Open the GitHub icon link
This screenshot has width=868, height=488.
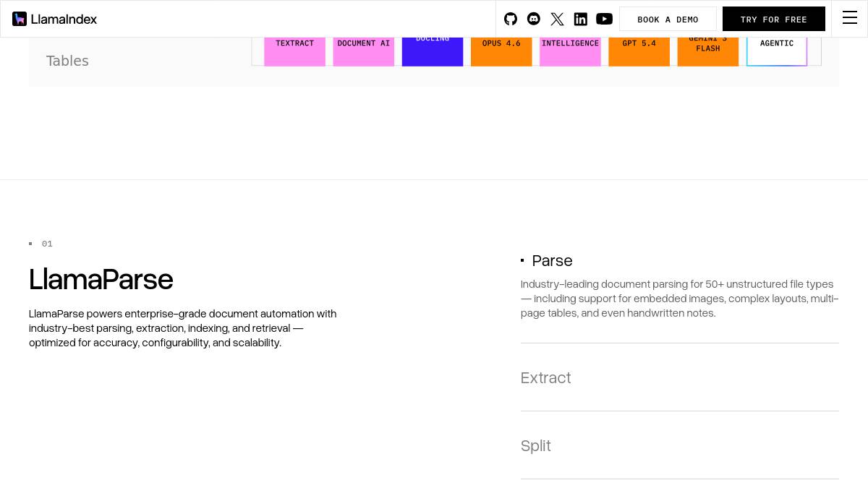511,19
